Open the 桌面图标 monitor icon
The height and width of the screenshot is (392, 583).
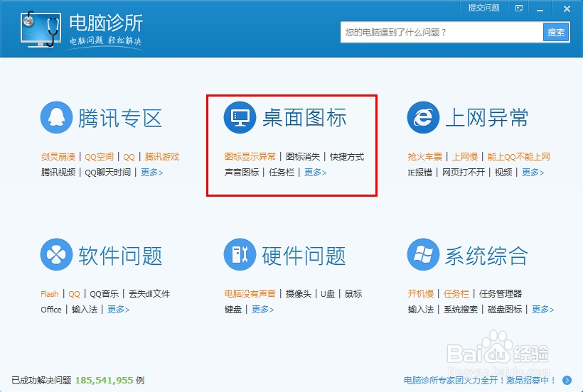[x=240, y=117]
